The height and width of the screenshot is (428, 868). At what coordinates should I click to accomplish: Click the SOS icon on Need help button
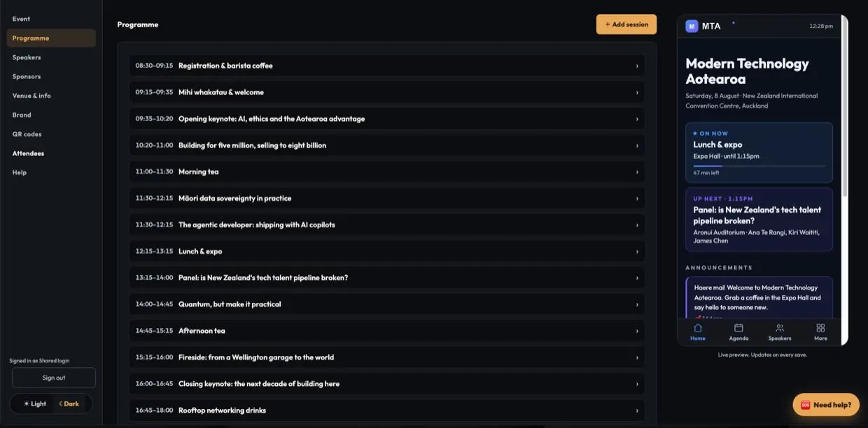pos(805,405)
